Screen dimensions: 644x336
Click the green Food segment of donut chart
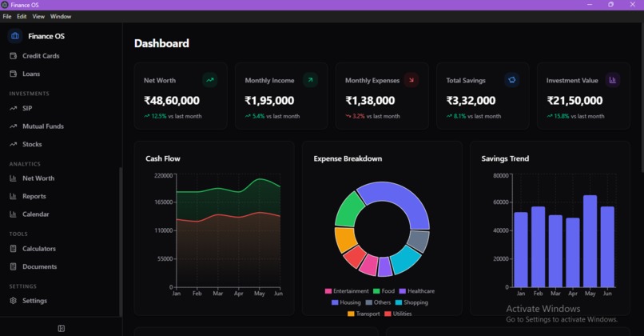[348, 210]
